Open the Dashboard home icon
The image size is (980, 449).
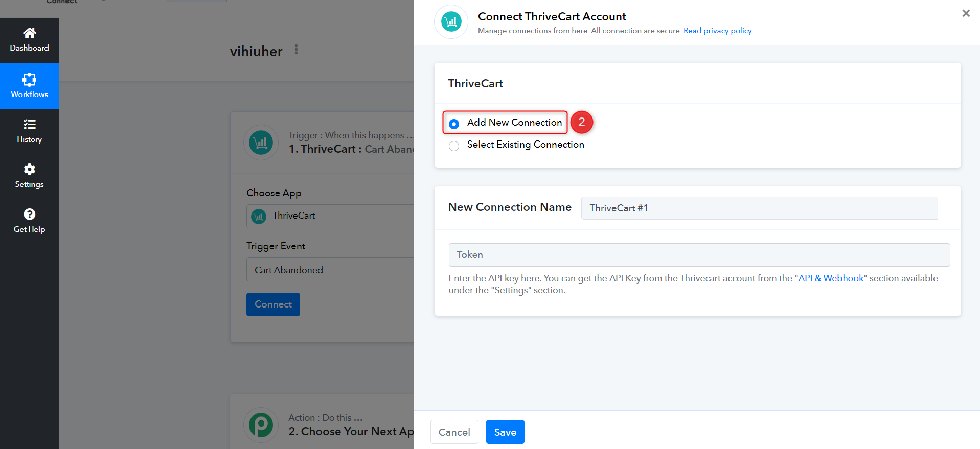(29, 33)
